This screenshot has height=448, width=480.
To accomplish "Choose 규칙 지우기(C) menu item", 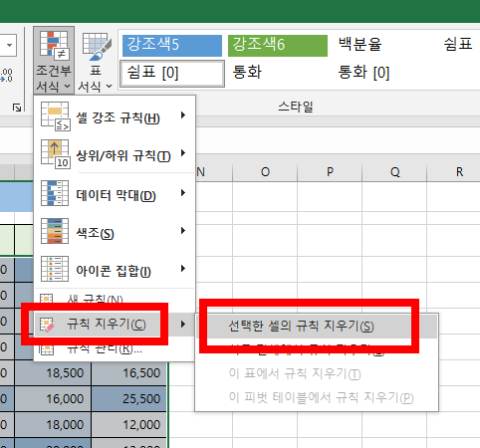I will (115, 325).
